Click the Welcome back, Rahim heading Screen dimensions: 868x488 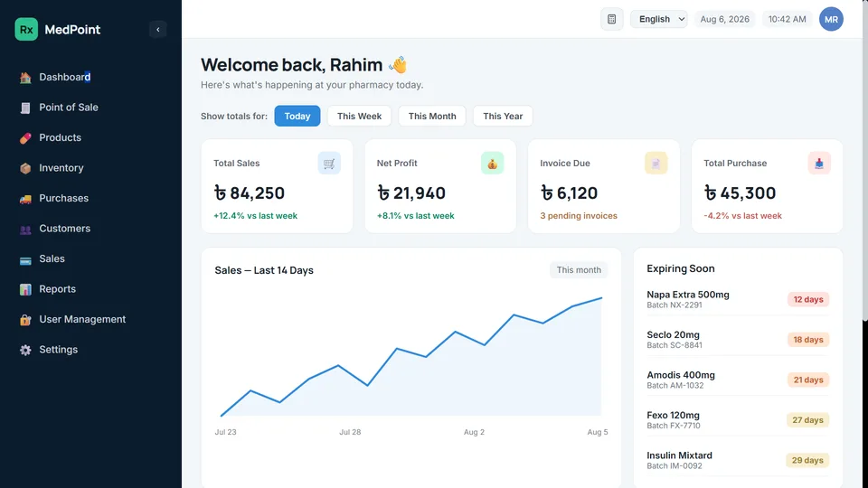[x=304, y=65]
